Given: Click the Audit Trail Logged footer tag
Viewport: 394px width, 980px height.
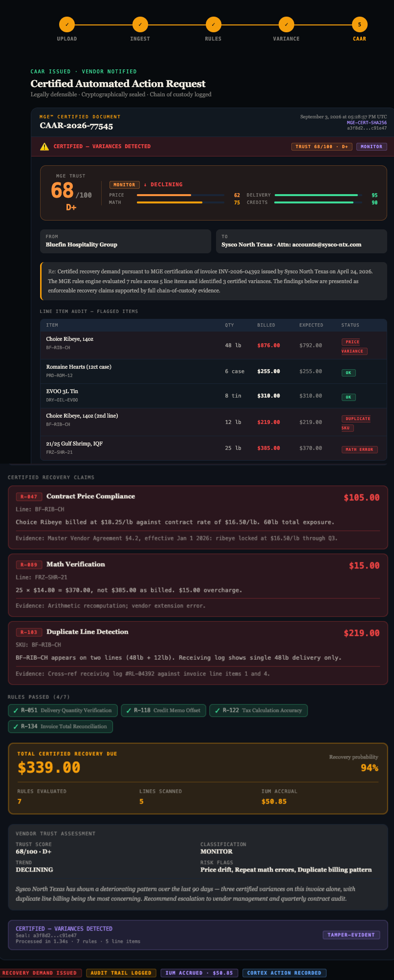Looking at the screenshot, I should [121, 973].
